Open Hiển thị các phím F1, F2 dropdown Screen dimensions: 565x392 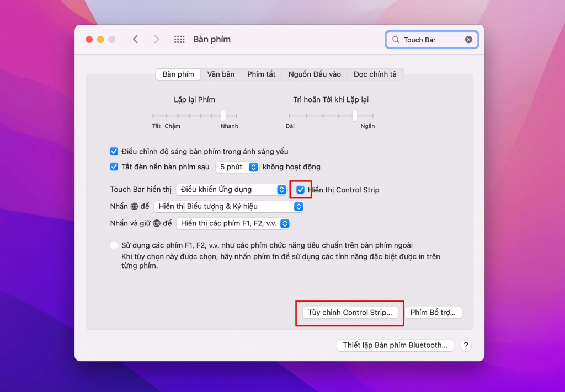pyautogui.click(x=233, y=223)
